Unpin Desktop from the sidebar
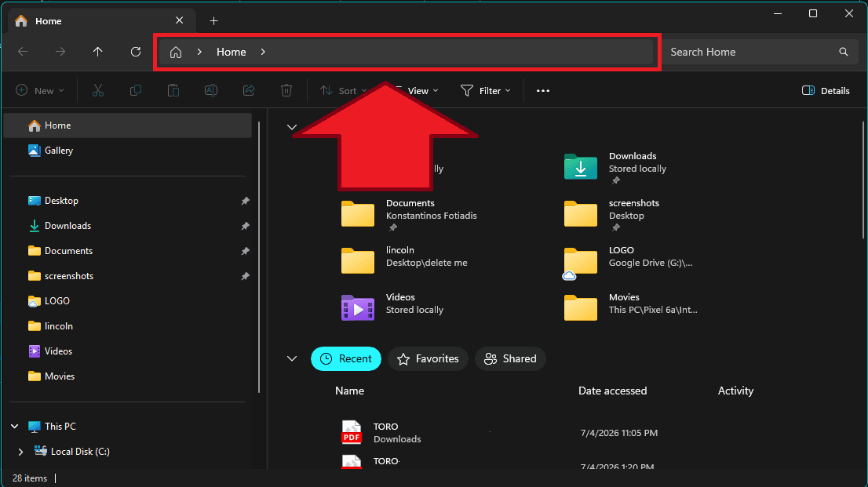This screenshot has height=487, width=868. coord(245,201)
